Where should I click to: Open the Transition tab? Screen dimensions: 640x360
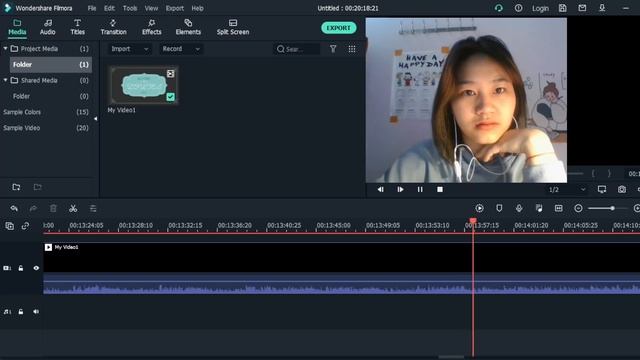tap(113, 27)
